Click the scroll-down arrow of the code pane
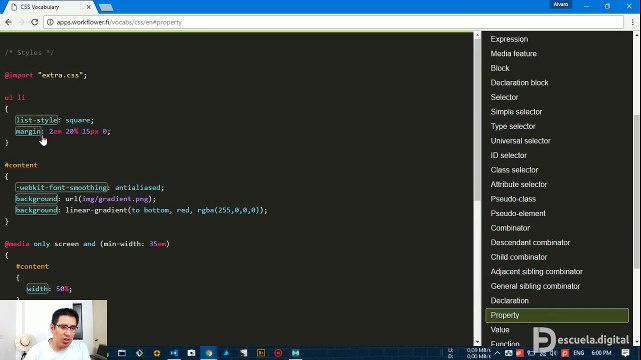Image resolution: width=641 pixels, height=360 pixels. pos(477,342)
